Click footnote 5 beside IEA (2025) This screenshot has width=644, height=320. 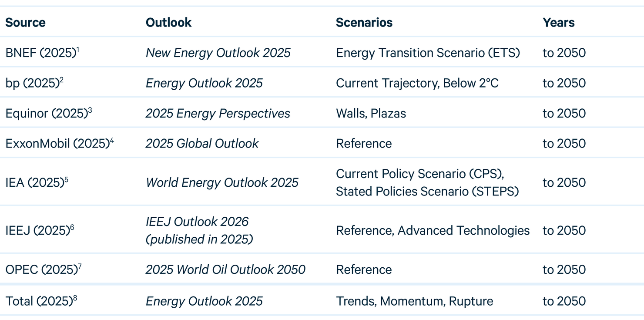pos(67,179)
